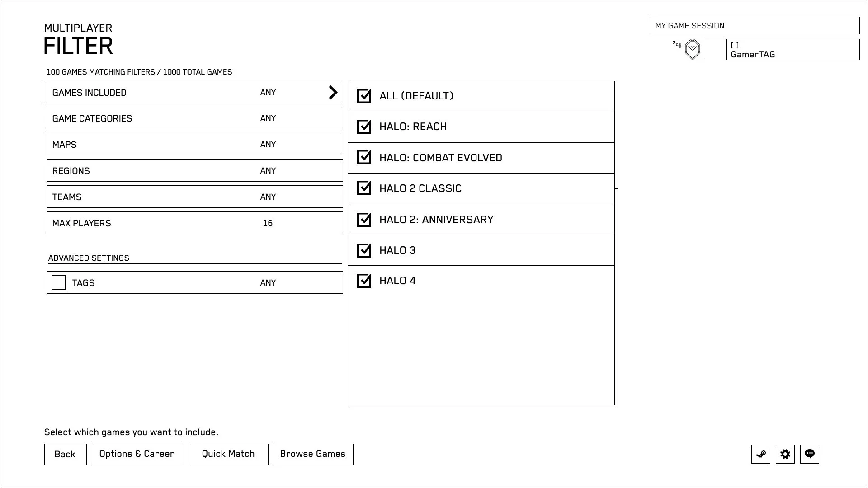The image size is (868, 488).
Task: Click the games matching filters count text
Action: click(139, 72)
